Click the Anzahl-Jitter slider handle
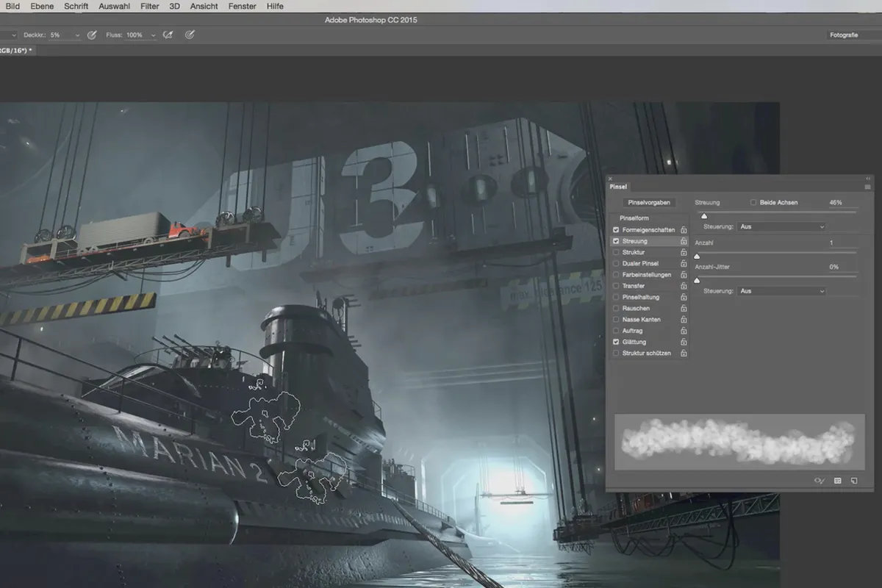This screenshot has width=882, height=588. (697, 280)
